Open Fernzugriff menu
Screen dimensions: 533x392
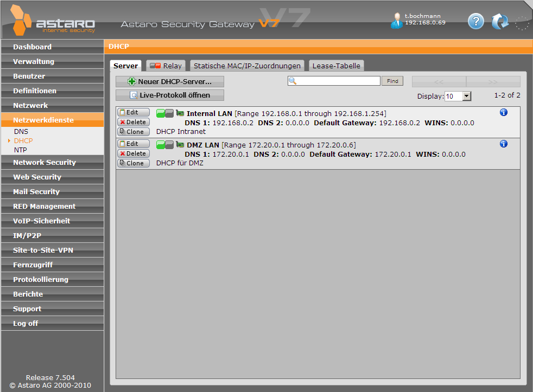click(52, 264)
